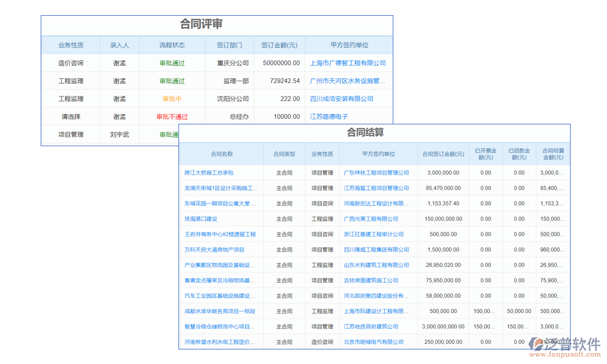Open 上海市广德智工程有限公司 company link
607x364 pixels.
point(349,62)
